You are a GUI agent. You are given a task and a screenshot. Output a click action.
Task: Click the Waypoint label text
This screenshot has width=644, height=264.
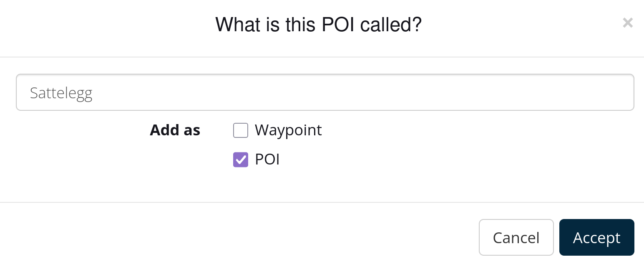288,130
